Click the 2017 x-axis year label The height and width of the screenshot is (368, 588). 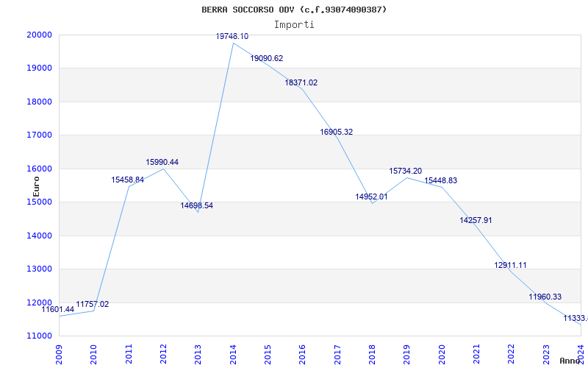click(x=337, y=355)
